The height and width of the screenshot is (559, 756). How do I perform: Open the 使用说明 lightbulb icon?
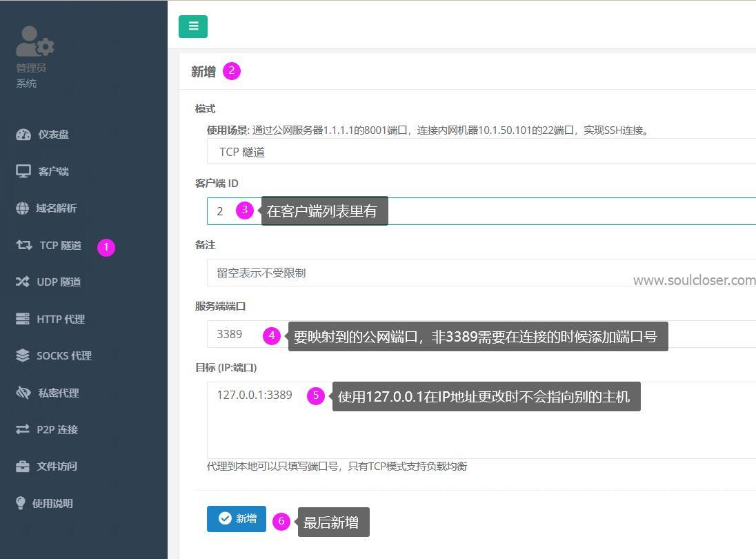24,503
